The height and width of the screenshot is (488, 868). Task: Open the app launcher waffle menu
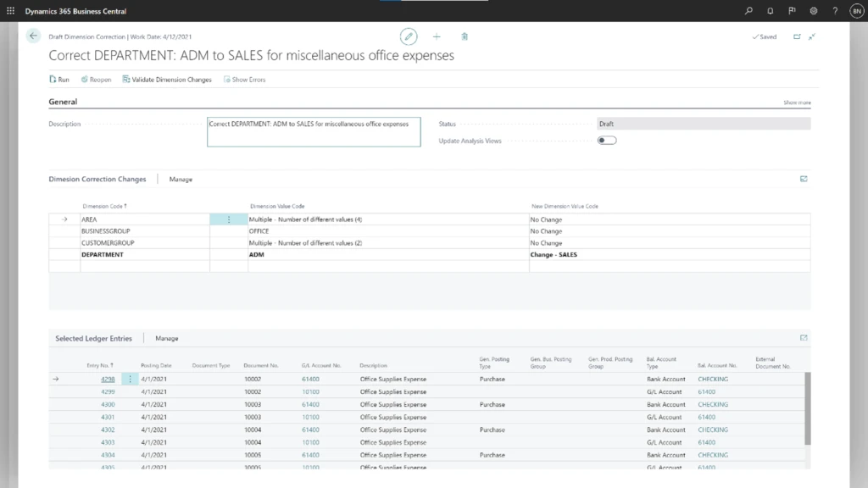[x=11, y=11]
